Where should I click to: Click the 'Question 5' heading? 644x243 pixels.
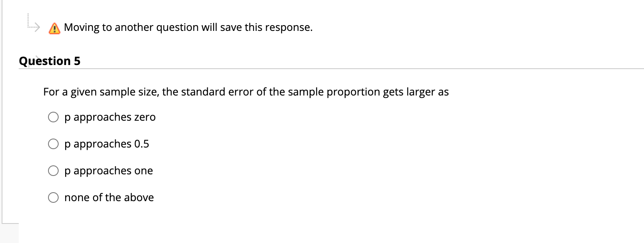(x=50, y=61)
